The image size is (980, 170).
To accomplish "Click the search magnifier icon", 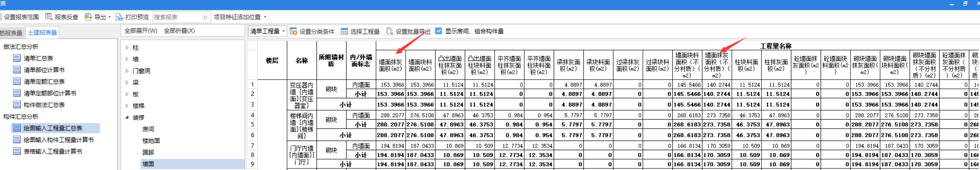I will [x=205, y=17].
